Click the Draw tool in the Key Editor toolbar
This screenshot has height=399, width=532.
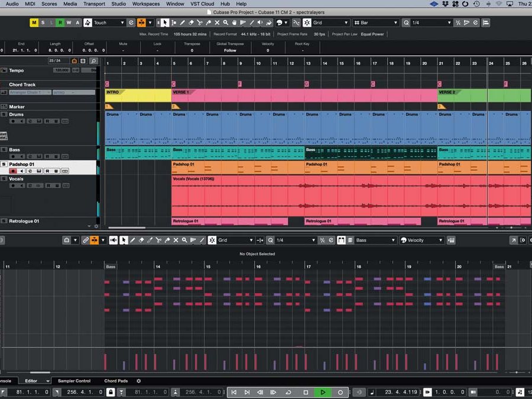tap(132, 240)
